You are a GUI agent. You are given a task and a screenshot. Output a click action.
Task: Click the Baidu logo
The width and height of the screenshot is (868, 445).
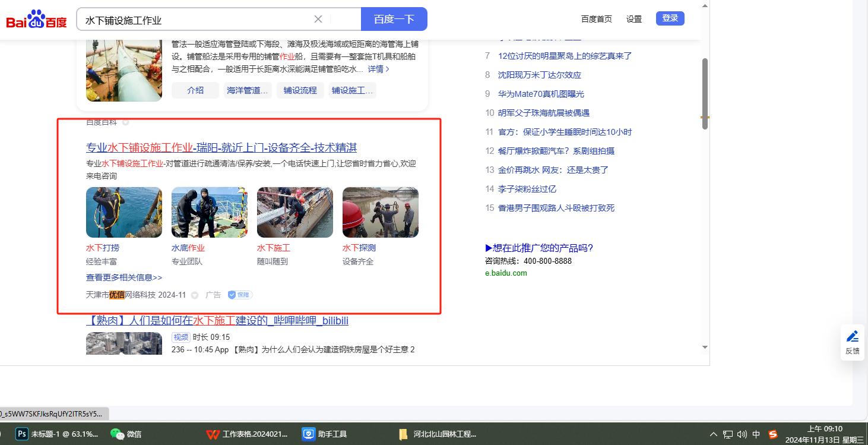(36, 20)
